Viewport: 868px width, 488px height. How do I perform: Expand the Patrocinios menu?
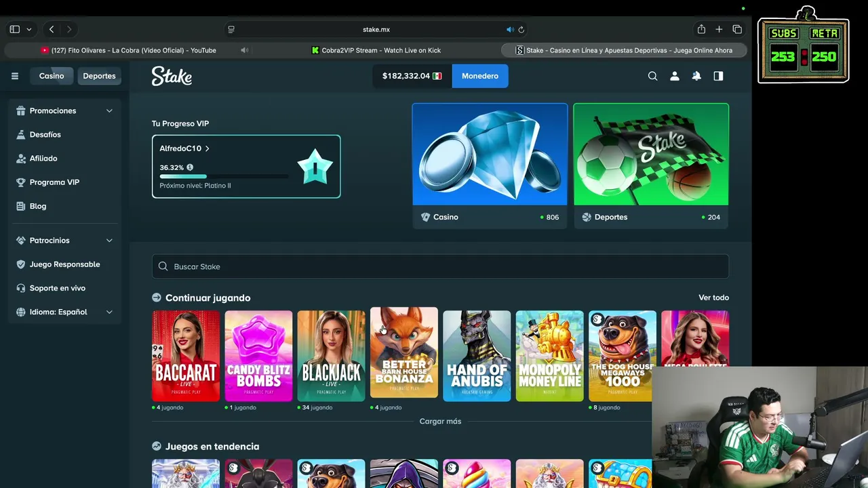(x=64, y=240)
